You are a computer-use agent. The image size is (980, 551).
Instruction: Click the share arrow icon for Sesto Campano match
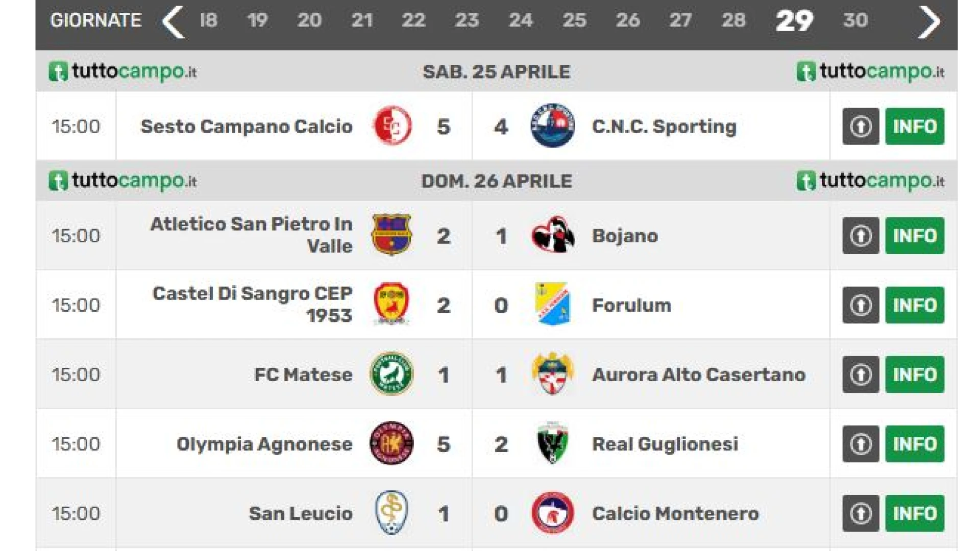(x=861, y=126)
